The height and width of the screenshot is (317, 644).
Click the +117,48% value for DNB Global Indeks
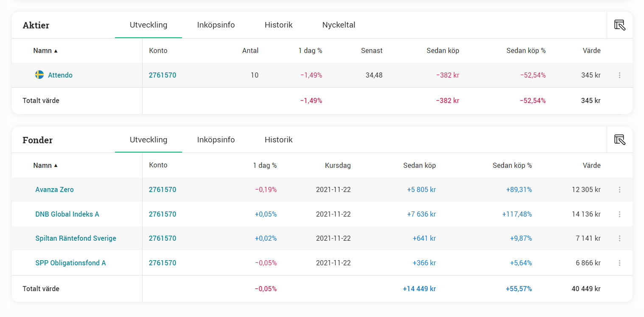[x=517, y=214]
